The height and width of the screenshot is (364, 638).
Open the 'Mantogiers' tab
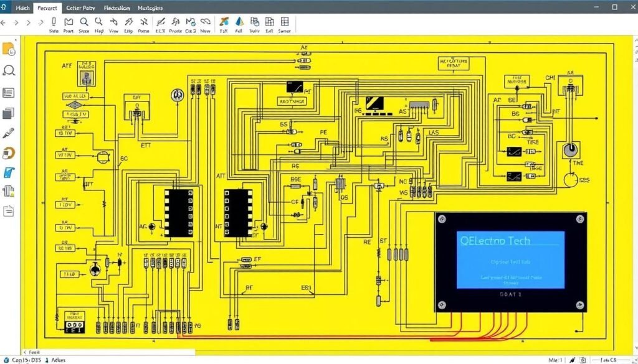coord(150,7)
